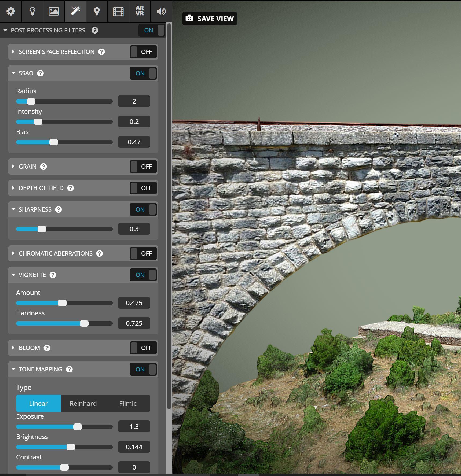Click the help icon beside Vignette
The width and height of the screenshot is (461, 476).
[53, 275]
